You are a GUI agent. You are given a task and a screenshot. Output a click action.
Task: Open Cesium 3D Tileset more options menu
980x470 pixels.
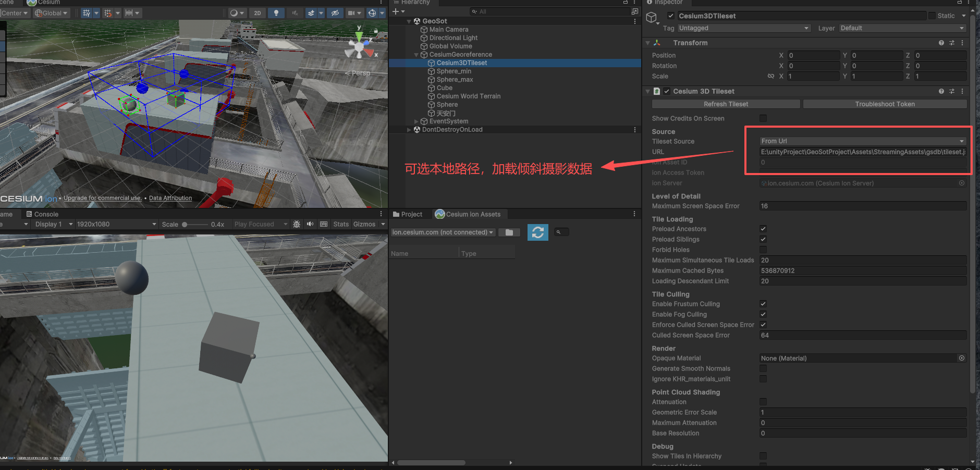962,91
